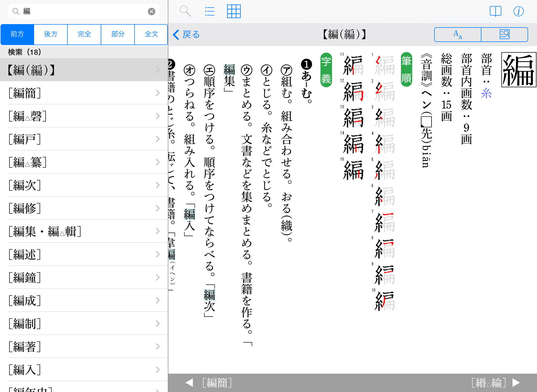Open the 編集・編輯 entry chevron

tap(158, 231)
